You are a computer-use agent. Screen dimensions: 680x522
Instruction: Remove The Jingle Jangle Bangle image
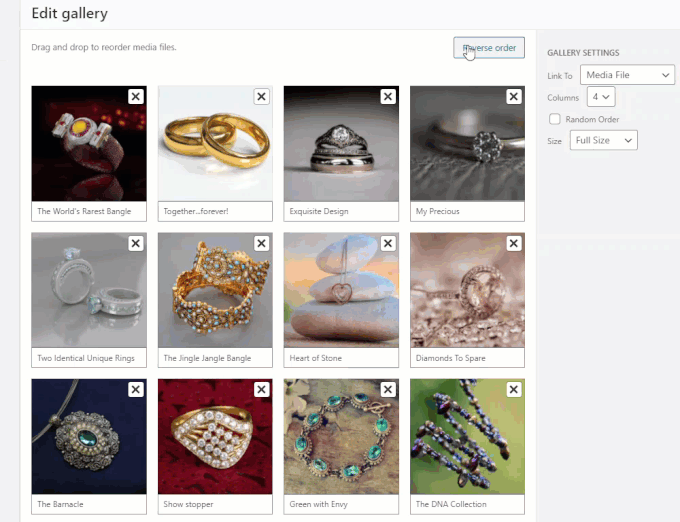pyautogui.click(x=262, y=243)
